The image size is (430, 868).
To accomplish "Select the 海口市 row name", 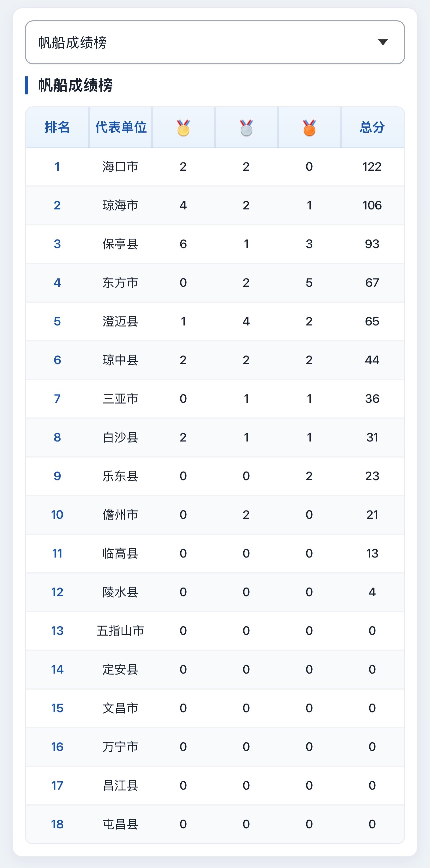I will [120, 166].
